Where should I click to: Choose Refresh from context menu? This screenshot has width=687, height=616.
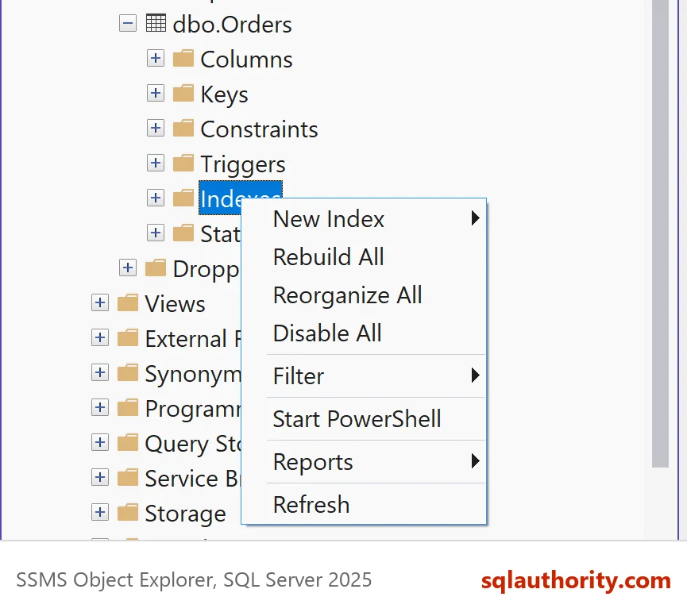pyautogui.click(x=364, y=504)
